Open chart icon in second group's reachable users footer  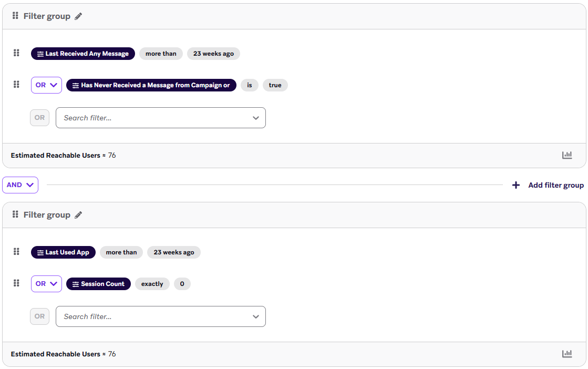567,354
